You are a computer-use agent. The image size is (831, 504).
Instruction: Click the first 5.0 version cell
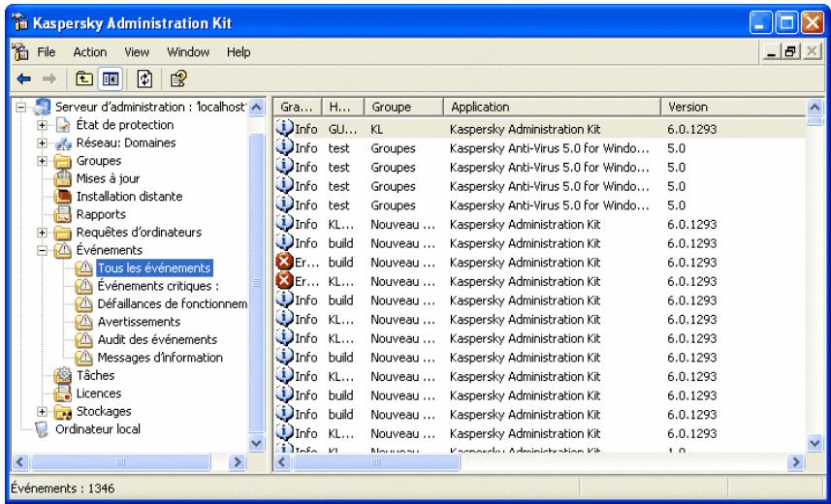(676, 148)
